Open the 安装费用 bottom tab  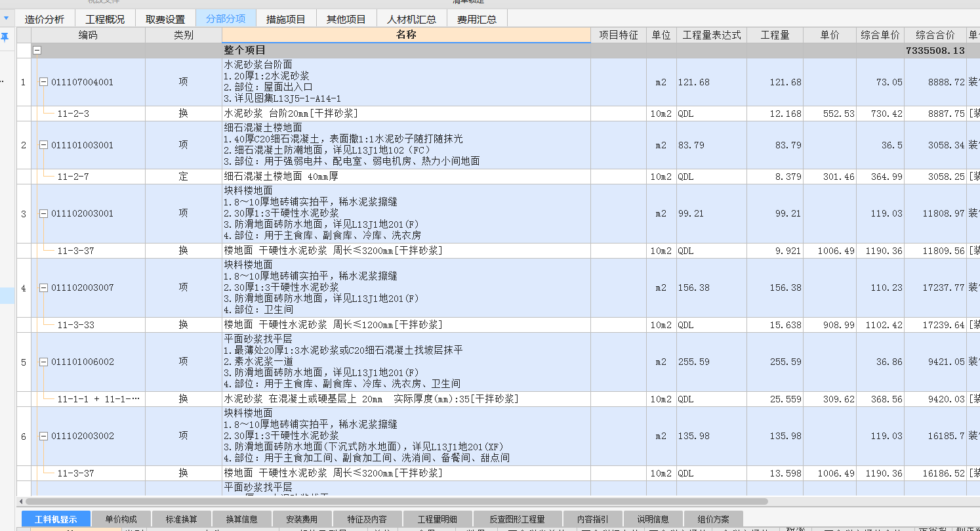pyautogui.click(x=302, y=519)
